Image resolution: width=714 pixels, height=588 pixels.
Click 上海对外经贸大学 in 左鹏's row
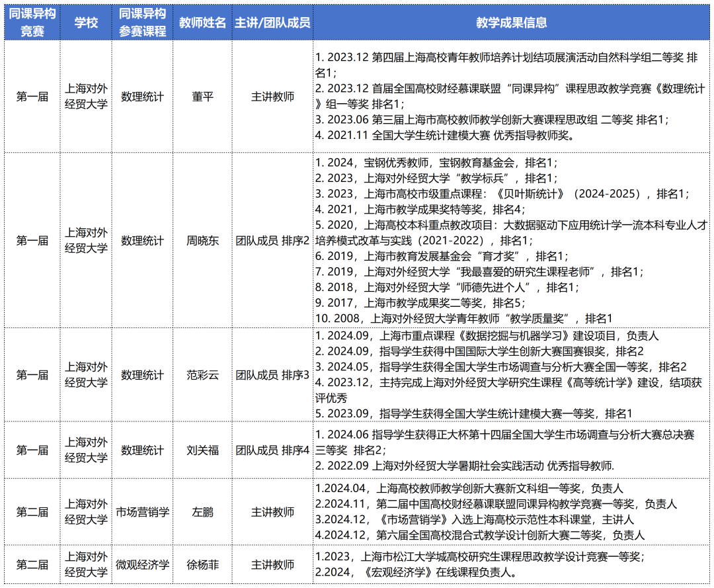[x=86, y=511]
